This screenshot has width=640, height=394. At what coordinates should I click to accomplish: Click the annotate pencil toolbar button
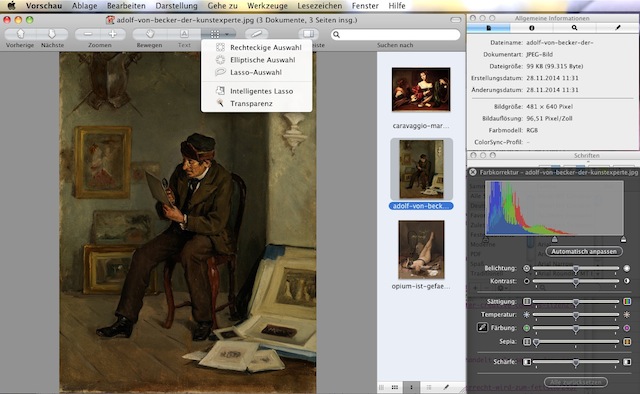point(256,34)
